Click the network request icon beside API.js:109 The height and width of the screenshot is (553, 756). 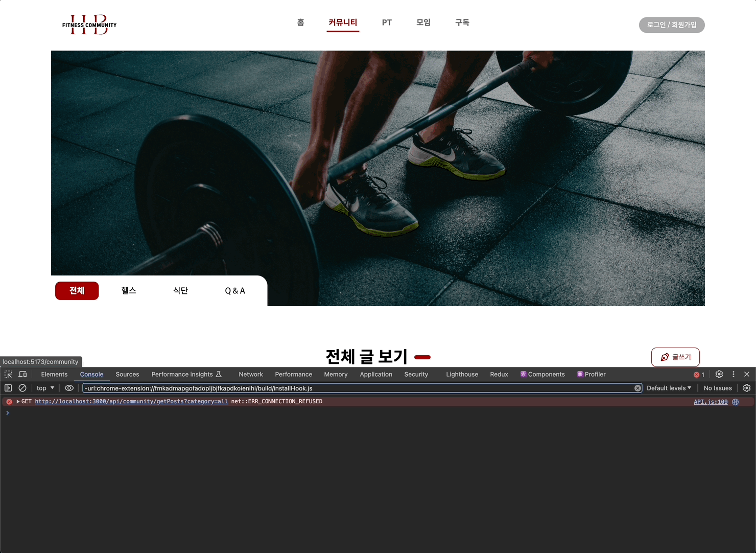(x=736, y=402)
